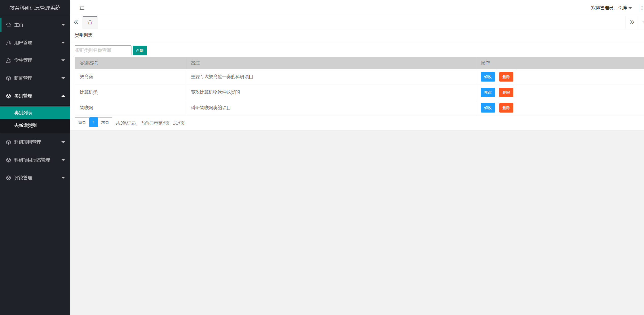Focus the 根据类别名称查询 search field
Screen dimensions: 644x315
click(103, 50)
